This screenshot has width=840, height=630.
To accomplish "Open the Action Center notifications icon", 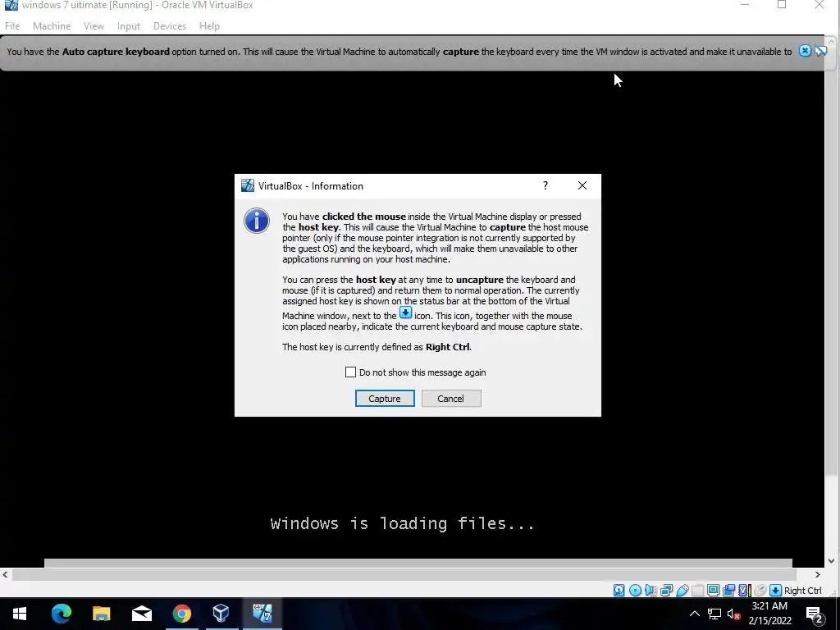I will (815, 614).
